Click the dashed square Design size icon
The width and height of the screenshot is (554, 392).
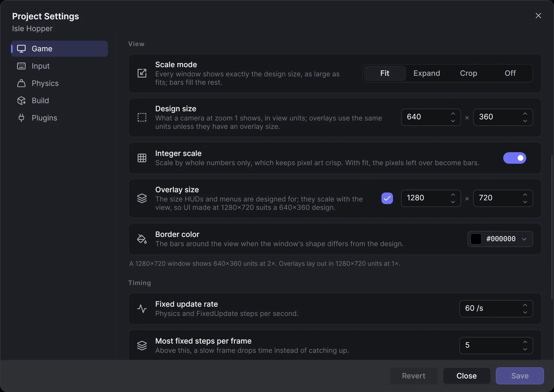tap(142, 117)
